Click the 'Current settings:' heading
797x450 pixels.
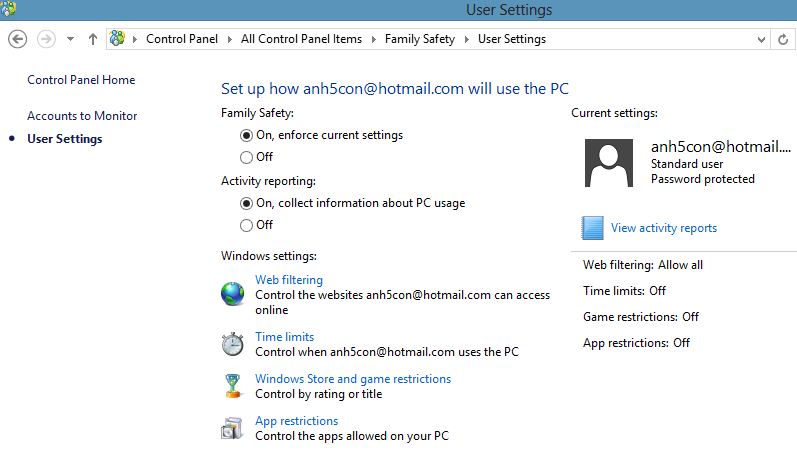click(615, 113)
